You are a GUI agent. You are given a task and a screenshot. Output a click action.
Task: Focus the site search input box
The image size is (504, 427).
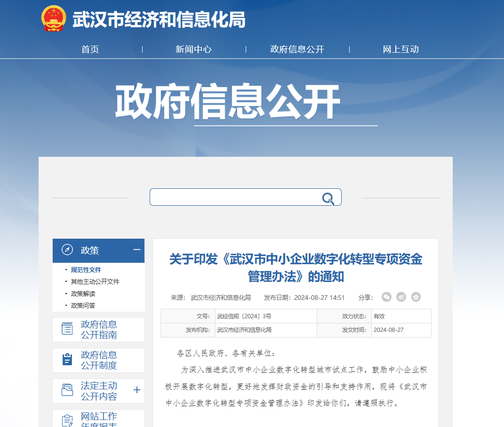pos(235,197)
